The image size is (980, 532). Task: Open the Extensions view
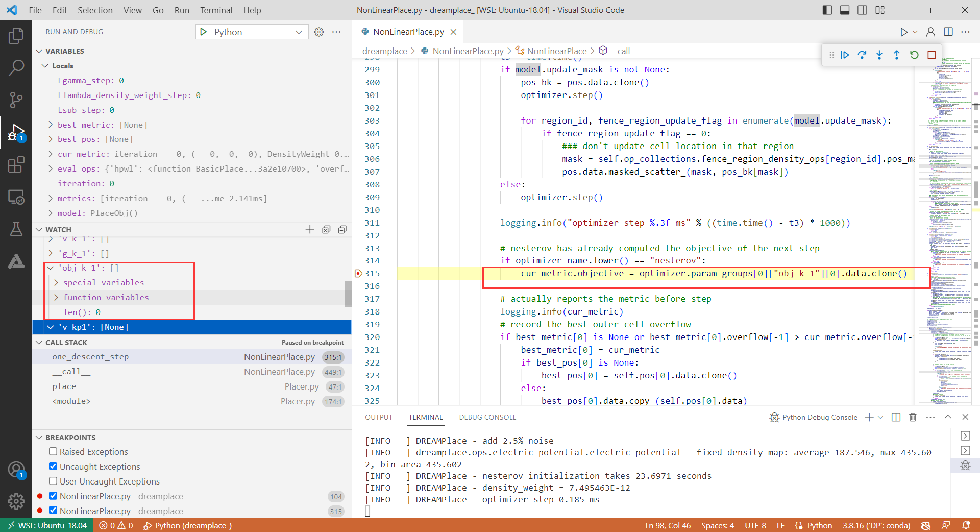coord(17,164)
